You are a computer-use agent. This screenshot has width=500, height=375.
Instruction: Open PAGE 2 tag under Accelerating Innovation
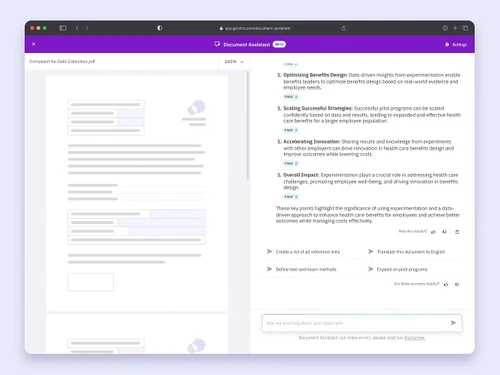291,163
